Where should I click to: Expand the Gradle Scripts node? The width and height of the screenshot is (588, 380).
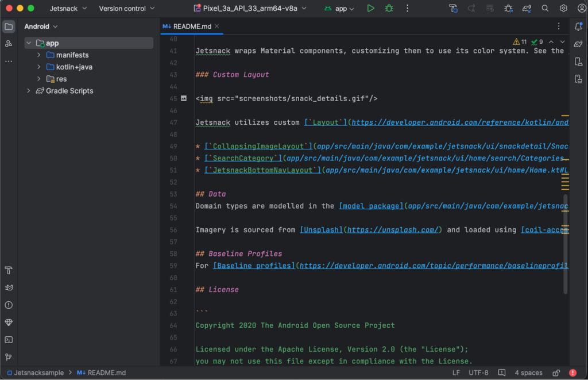pos(28,90)
